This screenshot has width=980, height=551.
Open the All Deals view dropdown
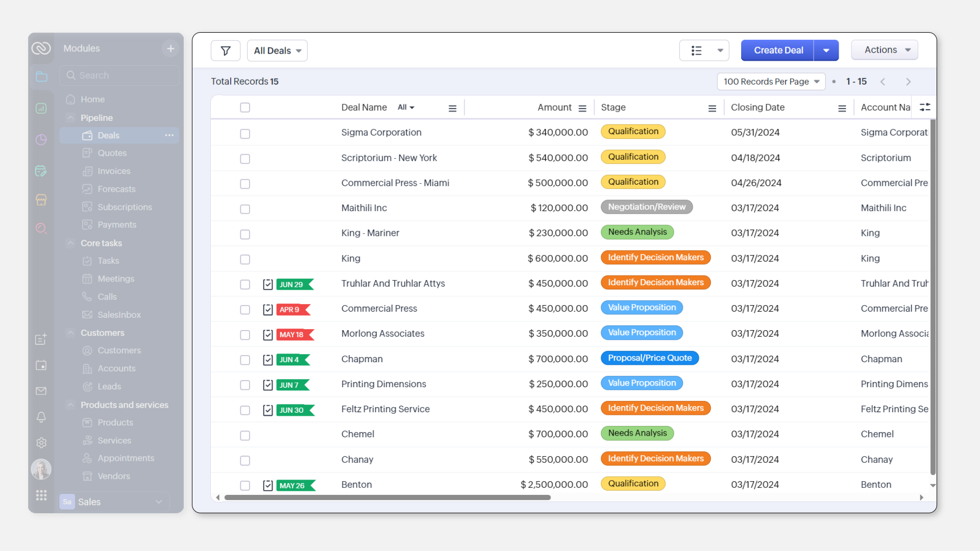point(277,51)
